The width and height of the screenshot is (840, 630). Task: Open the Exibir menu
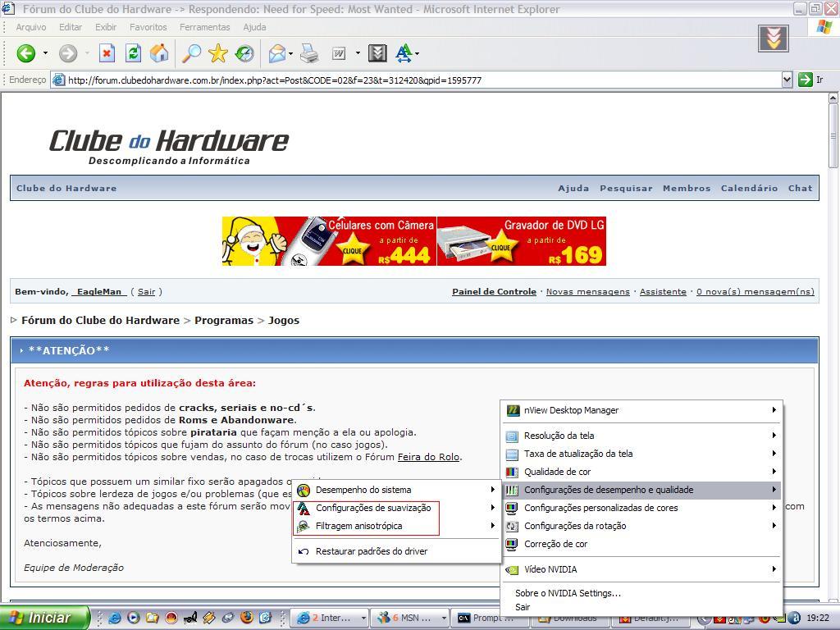pyautogui.click(x=106, y=27)
